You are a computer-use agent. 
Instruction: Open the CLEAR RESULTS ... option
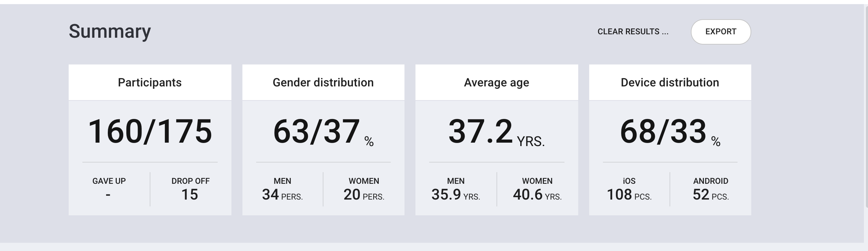tap(633, 32)
